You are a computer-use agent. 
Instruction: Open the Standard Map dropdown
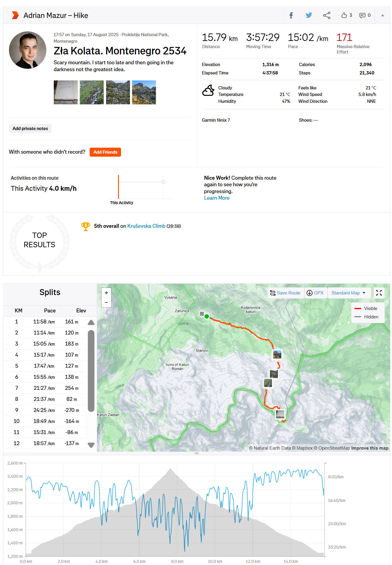pyautogui.click(x=348, y=293)
